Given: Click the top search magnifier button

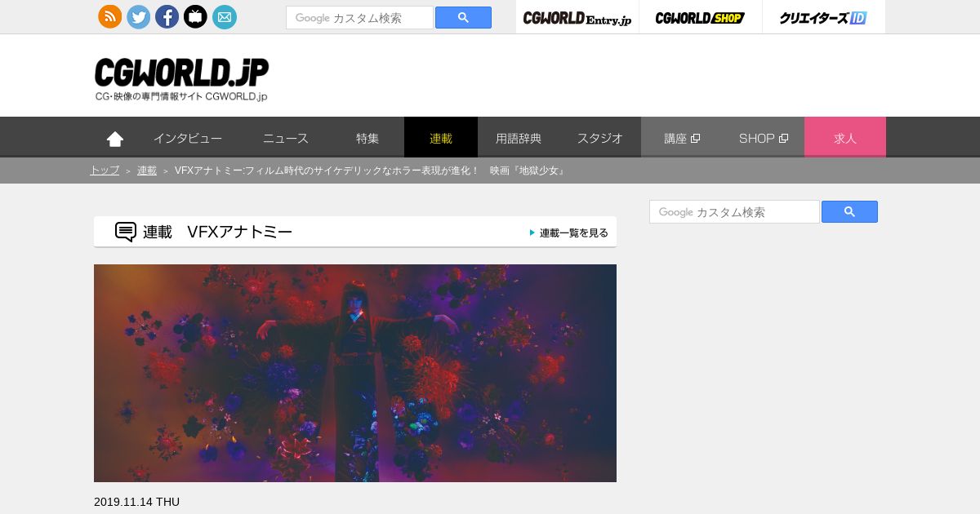Looking at the screenshot, I should coord(463,17).
